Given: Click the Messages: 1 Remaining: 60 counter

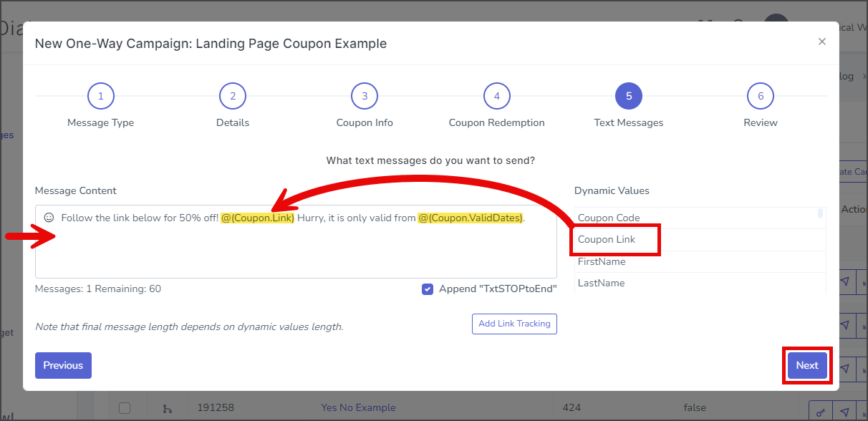Looking at the screenshot, I should coord(98,289).
